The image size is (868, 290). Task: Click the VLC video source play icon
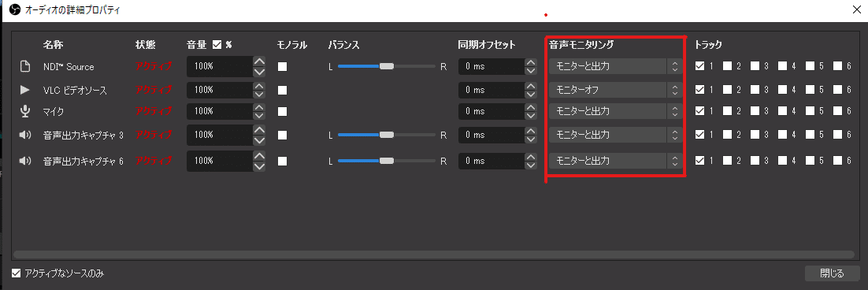point(24,89)
